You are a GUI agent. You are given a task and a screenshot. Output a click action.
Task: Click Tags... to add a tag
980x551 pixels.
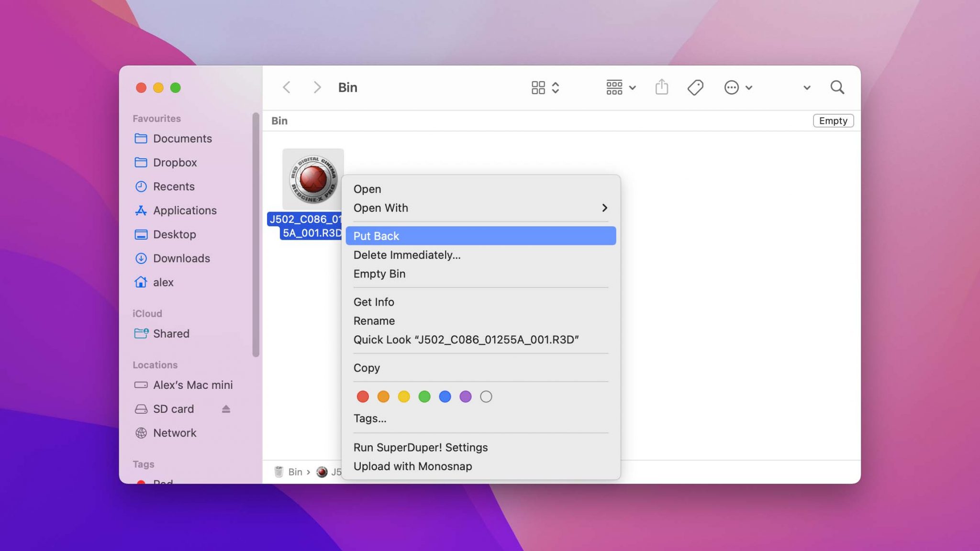[x=369, y=418]
